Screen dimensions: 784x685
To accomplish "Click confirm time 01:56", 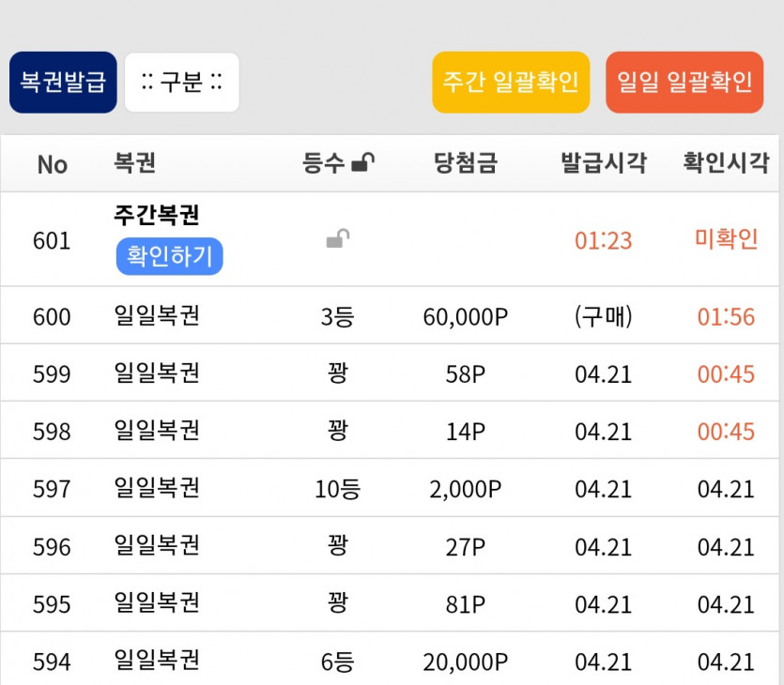I will (726, 317).
